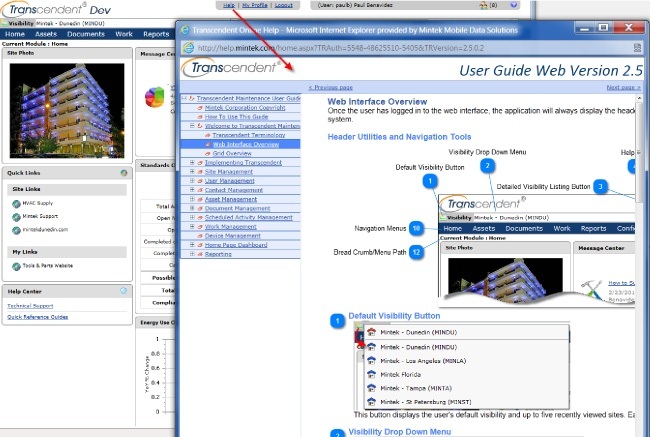Collapse the Welcome to Transcendent Maintenance node
This screenshot has height=437, width=650.
tap(192, 125)
